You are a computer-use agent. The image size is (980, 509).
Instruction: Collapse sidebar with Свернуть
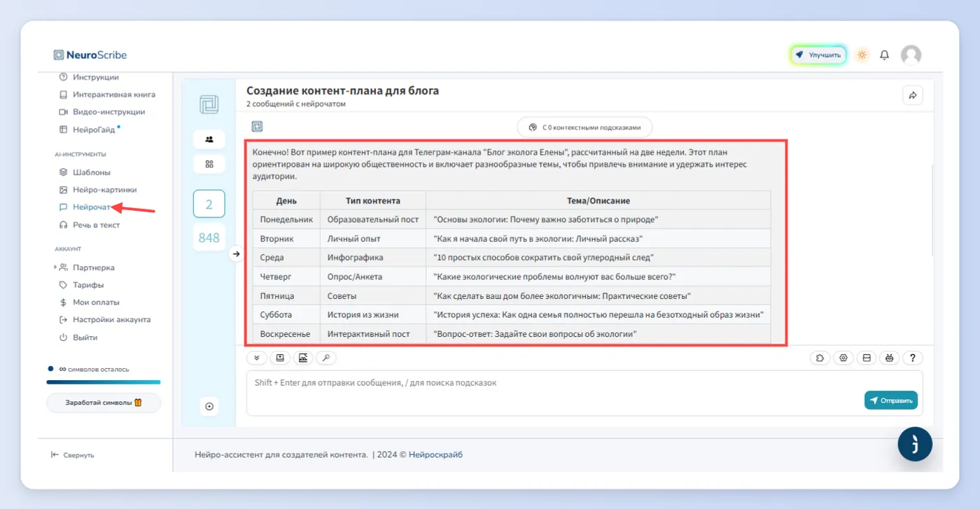tap(73, 455)
